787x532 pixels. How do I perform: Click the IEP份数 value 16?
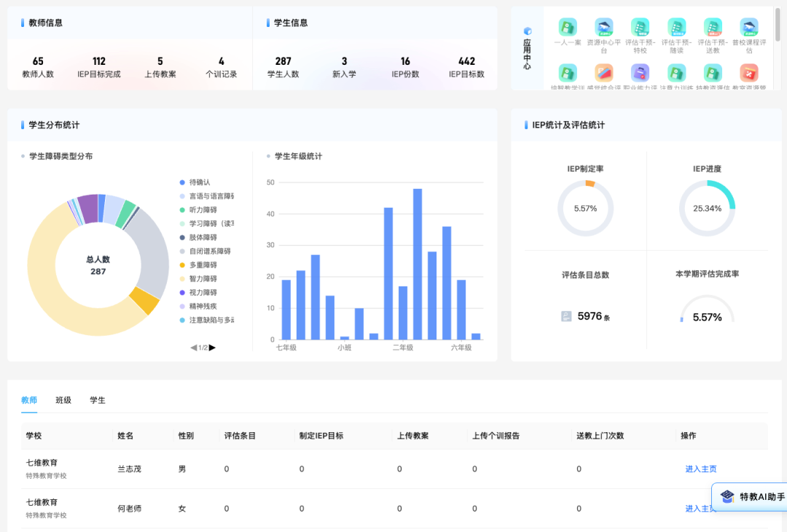click(406, 61)
